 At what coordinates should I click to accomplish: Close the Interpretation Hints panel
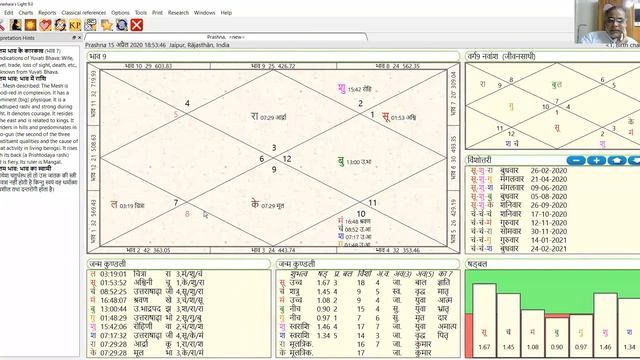pyautogui.click(x=79, y=38)
